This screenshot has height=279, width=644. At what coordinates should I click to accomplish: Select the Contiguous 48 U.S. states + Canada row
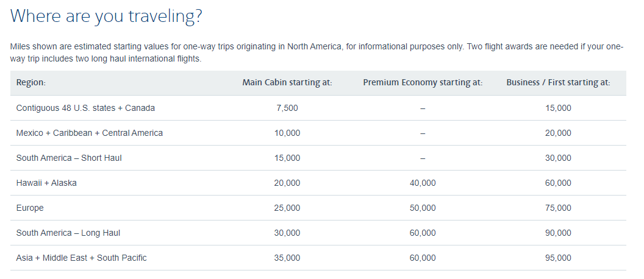(x=318, y=108)
